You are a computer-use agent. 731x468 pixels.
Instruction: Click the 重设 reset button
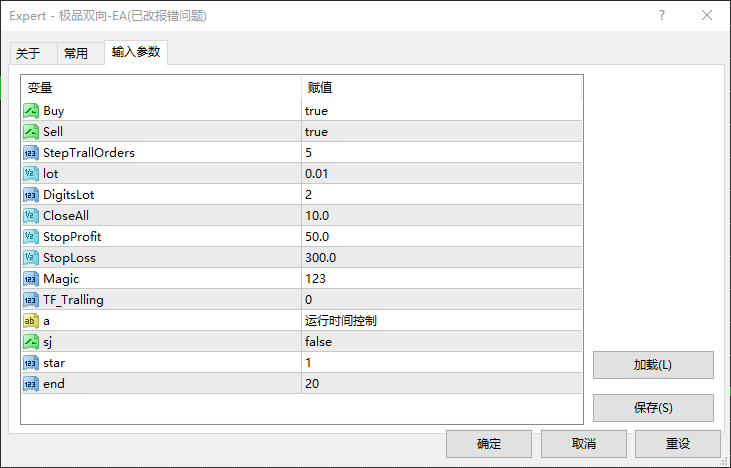point(678,444)
